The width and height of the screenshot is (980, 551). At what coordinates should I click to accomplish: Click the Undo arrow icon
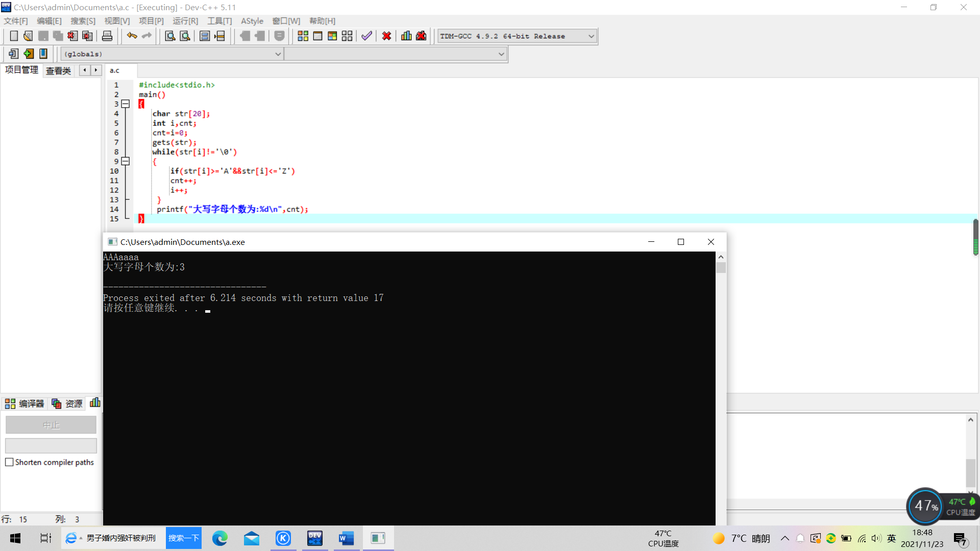pos(132,36)
